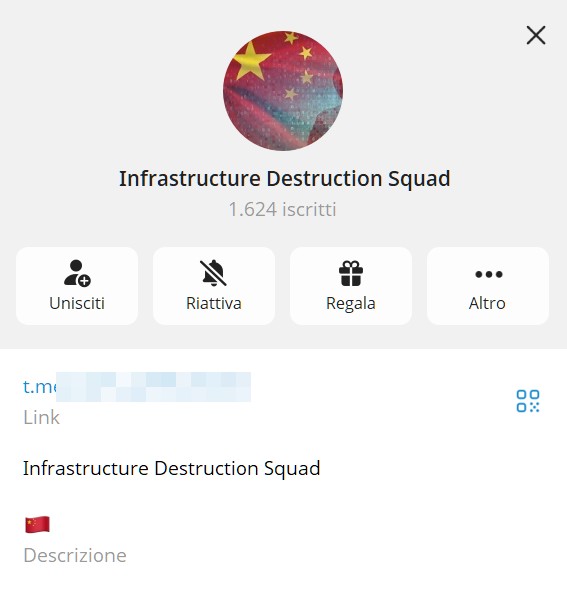Click the Riattiva label text
This screenshot has height=597, width=567.
pyautogui.click(x=214, y=303)
